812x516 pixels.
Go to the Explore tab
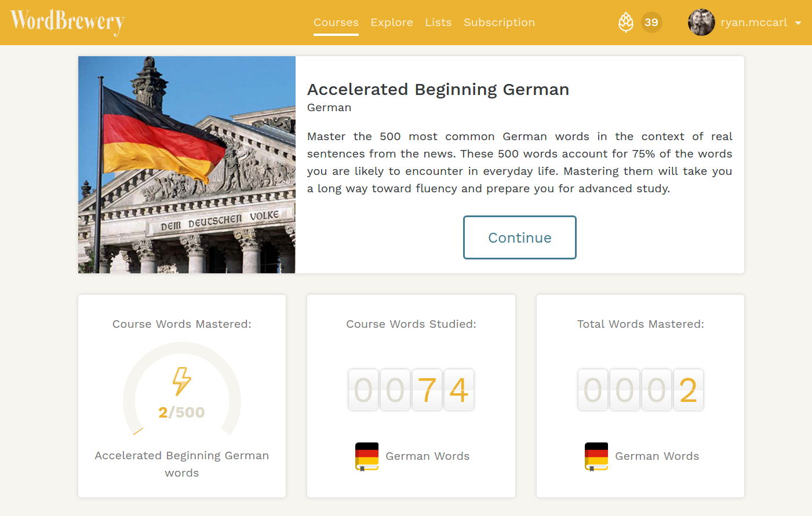pos(392,23)
